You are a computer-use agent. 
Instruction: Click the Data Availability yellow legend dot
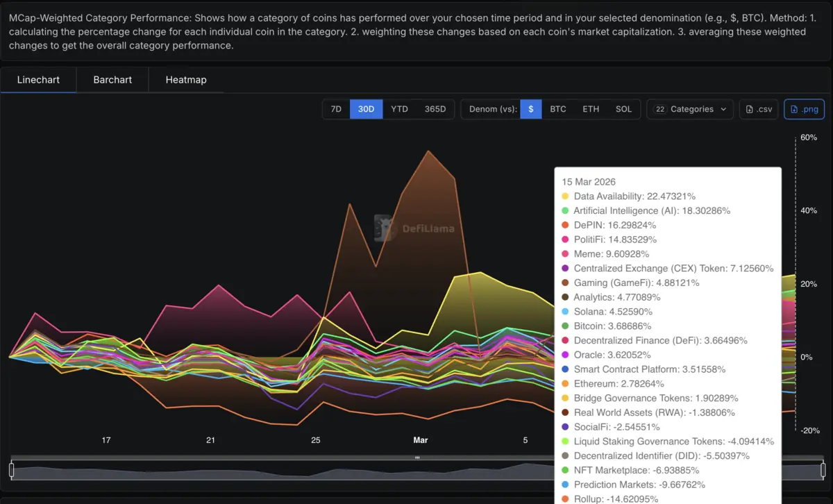tap(566, 196)
